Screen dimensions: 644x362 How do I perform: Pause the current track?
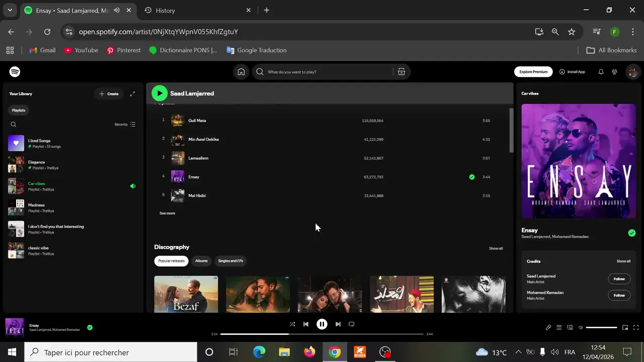coord(322,324)
